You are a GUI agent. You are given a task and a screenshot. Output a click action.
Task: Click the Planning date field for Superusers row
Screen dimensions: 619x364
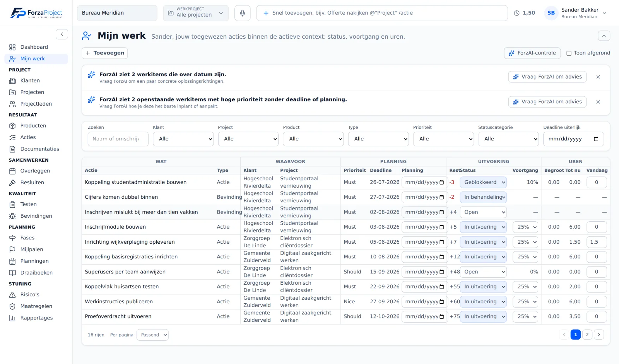pos(424,272)
